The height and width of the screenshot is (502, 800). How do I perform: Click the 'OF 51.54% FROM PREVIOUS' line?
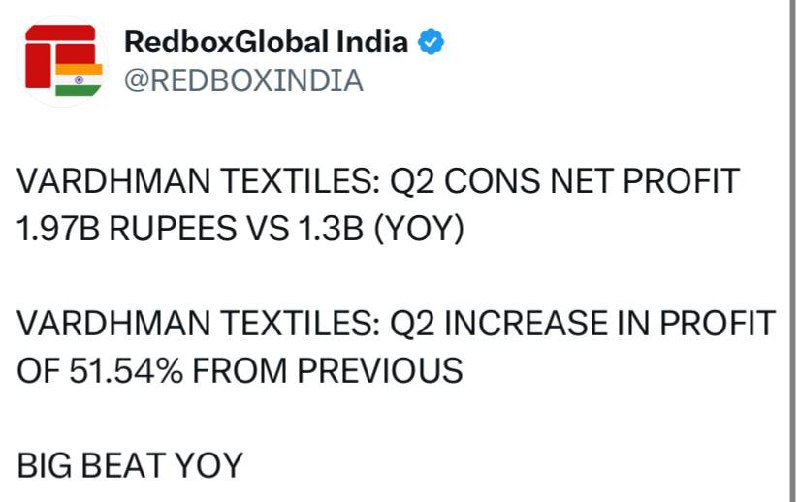(240, 370)
